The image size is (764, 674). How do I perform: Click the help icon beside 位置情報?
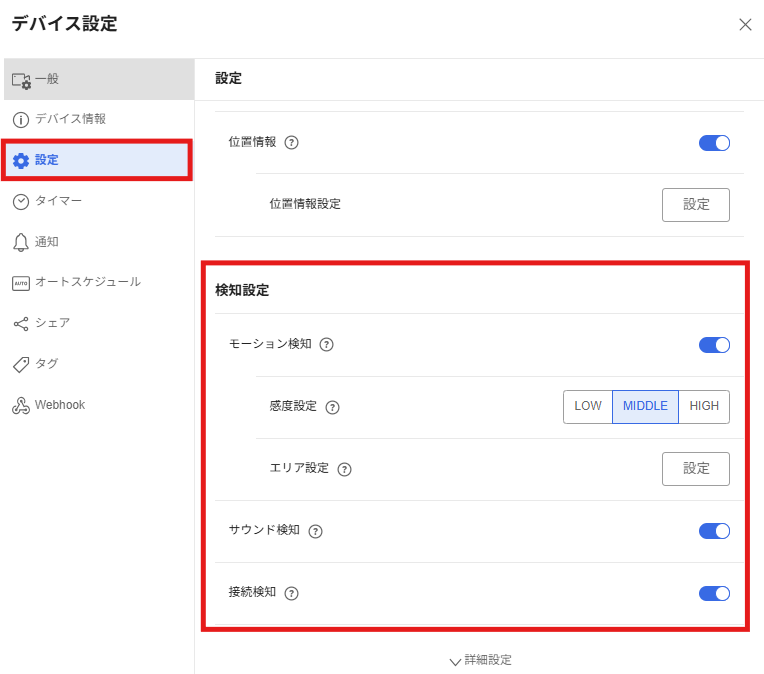coord(292,143)
